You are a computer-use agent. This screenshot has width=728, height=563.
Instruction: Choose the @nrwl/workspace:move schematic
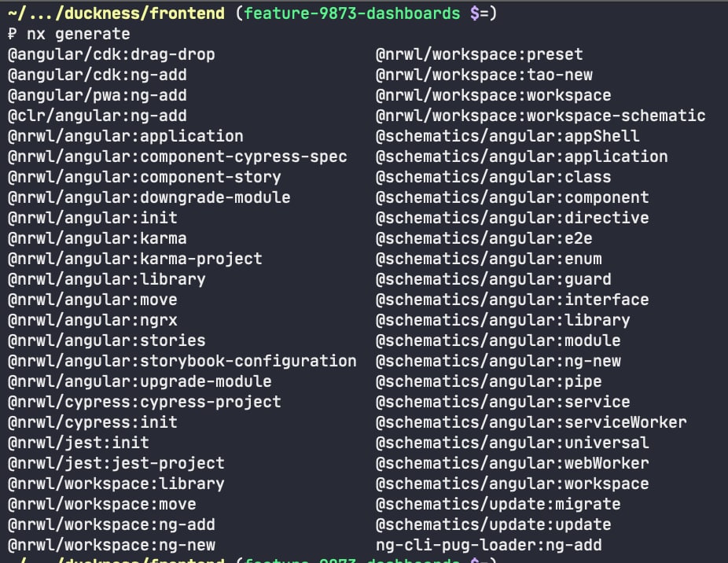[x=102, y=504]
